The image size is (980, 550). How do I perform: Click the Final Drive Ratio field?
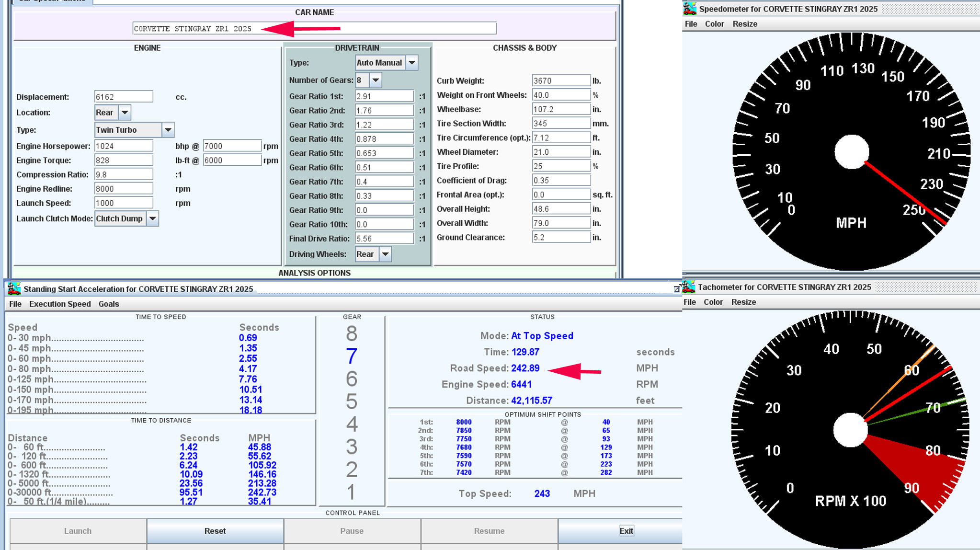pos(384,239)
